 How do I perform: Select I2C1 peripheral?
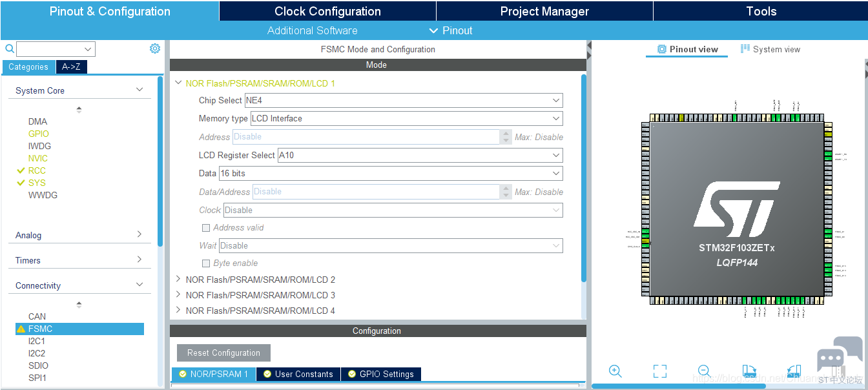point(37,341)
